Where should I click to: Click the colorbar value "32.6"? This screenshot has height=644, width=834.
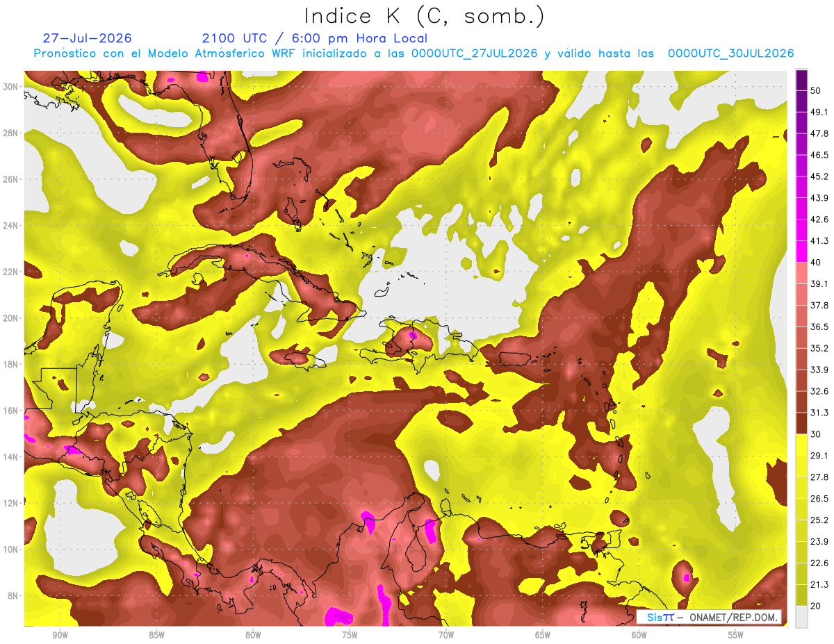[x=820, y=391]
